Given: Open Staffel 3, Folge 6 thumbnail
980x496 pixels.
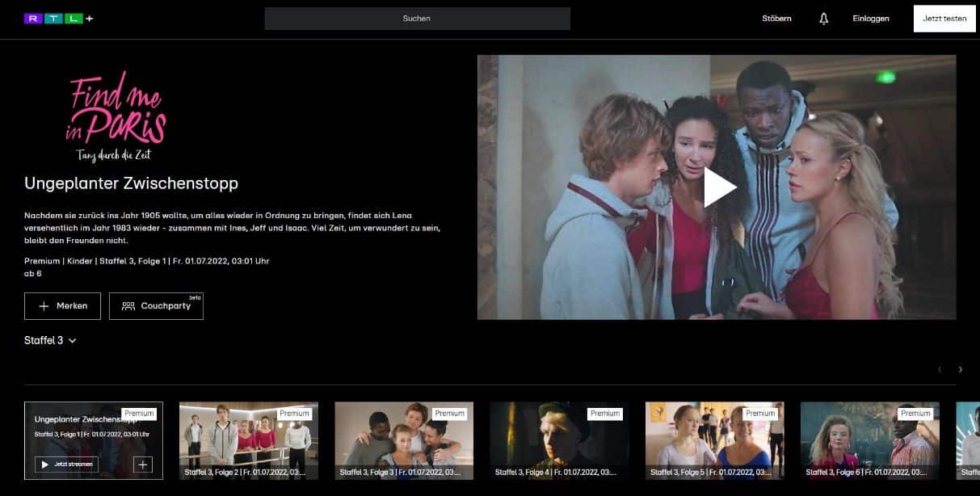Looking at the screenshot, I should point(870,441).
